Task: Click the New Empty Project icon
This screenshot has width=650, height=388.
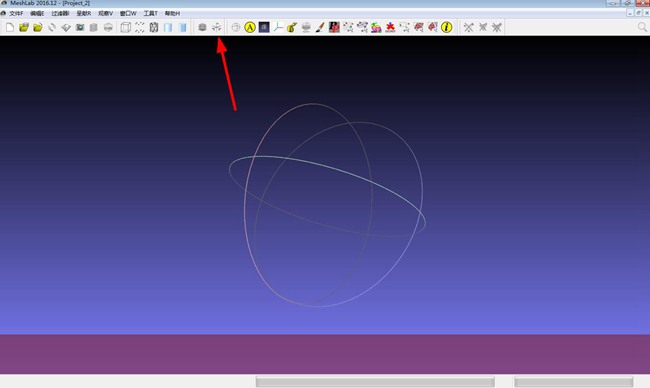Action: tap(10, 27)
